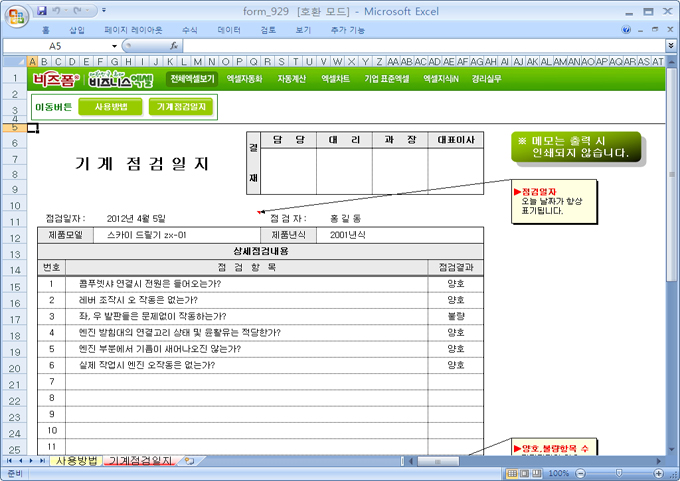This screenshot has width=680, height=481.
Task: Minimize the ribbon window inner control
Action: coord(640,30)
